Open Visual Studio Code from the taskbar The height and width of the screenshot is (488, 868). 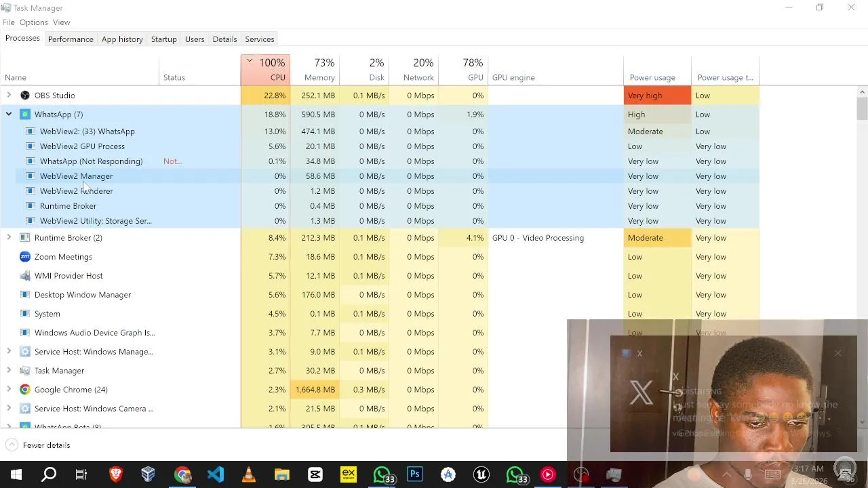coord(215,474)
